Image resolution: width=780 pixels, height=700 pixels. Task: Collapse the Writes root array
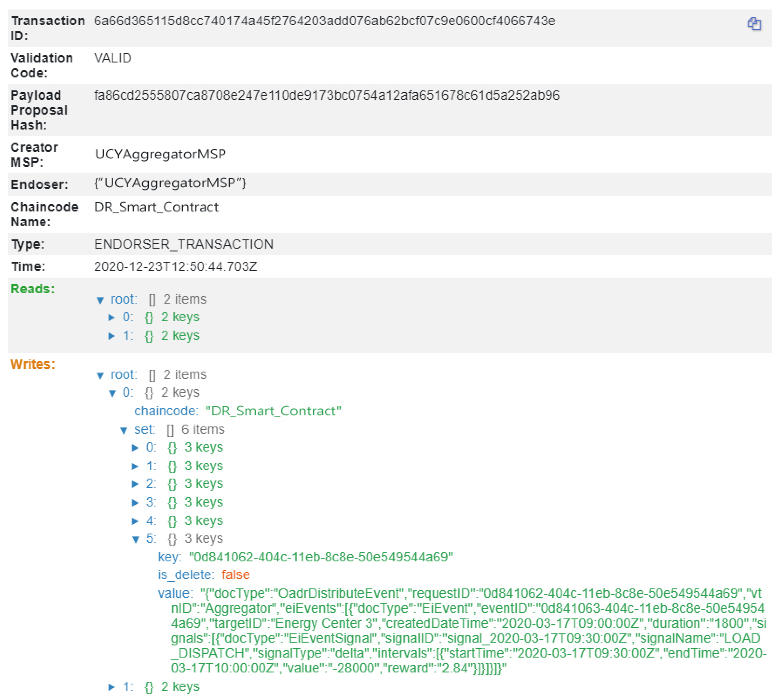100,375
